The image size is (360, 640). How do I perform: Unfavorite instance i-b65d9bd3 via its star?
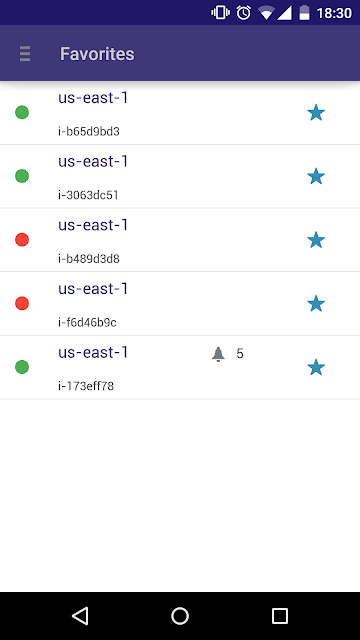(316, 113)
